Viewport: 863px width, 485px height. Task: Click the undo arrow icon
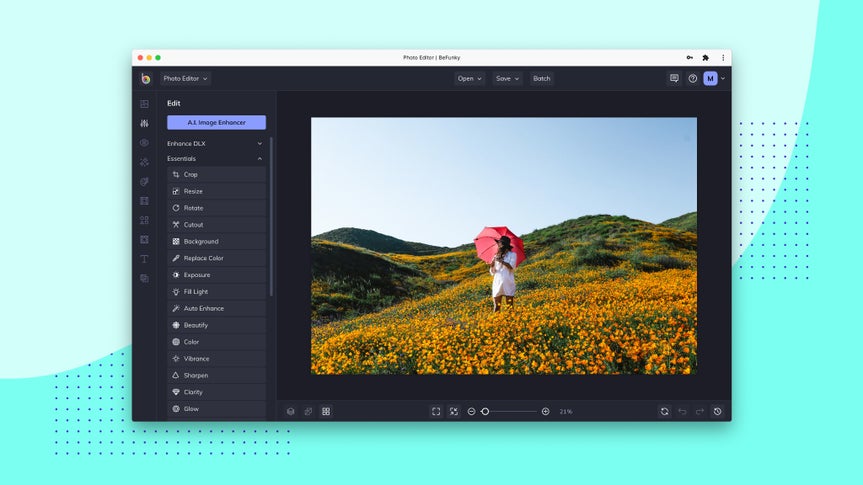[682, 411]
